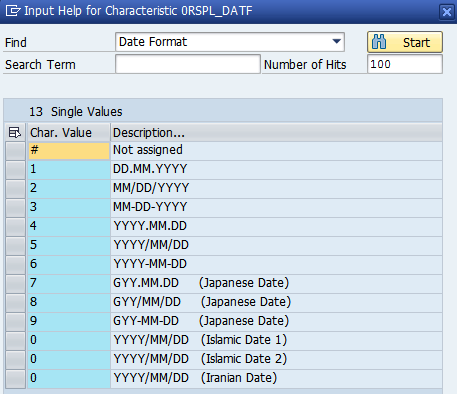Click the table layout settings icon
The image size is (457, 394).
coord(15,132)
